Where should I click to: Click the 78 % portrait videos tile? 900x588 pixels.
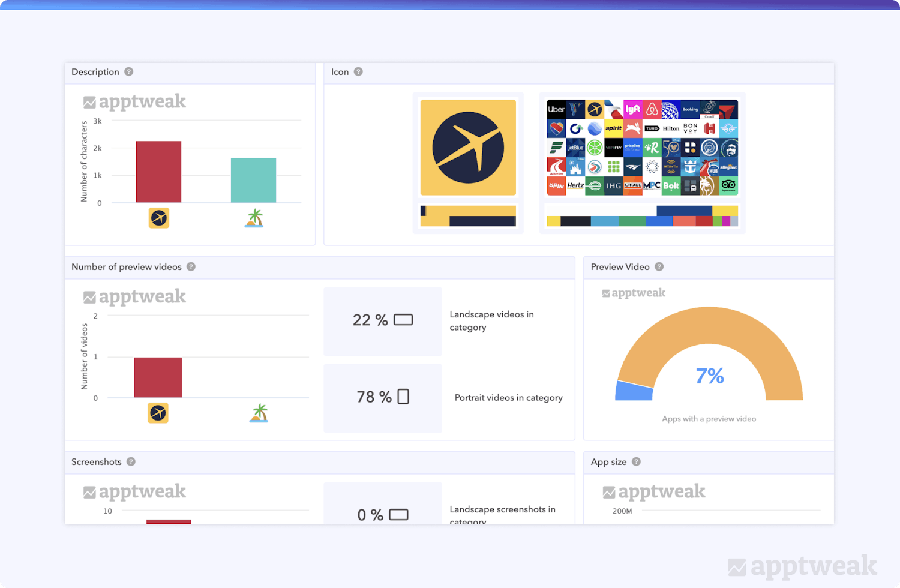click(383, 398)
